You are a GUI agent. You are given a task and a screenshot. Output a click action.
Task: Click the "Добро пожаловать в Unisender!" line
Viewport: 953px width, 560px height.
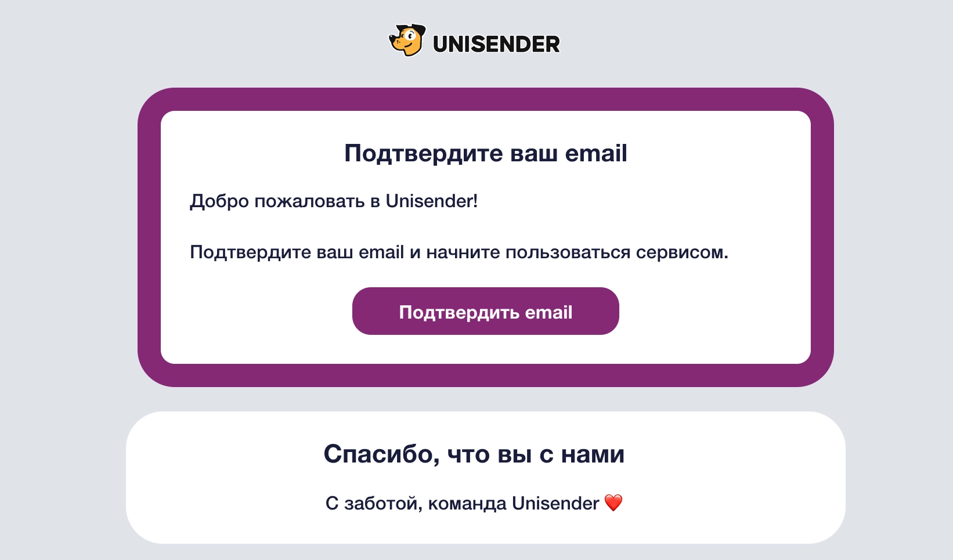click(334, 201)
